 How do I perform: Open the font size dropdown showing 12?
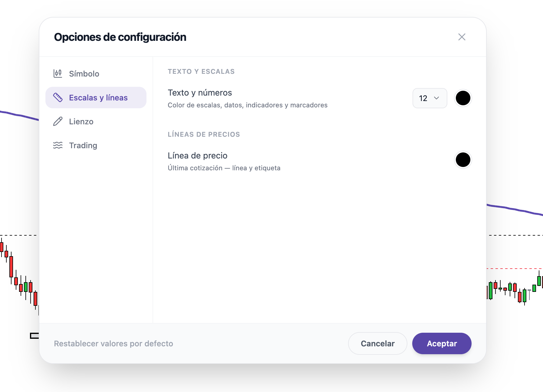pyautogui.click(x=430, y=98)
